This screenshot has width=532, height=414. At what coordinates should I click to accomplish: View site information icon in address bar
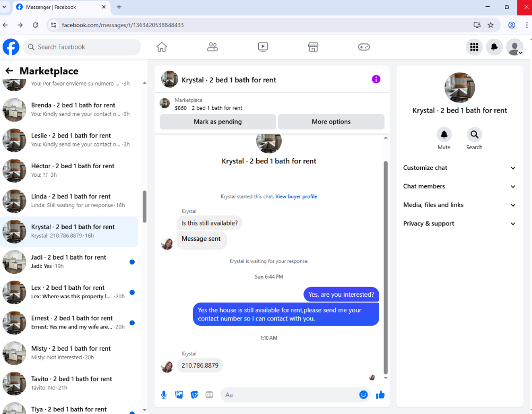tap(54, 25)
